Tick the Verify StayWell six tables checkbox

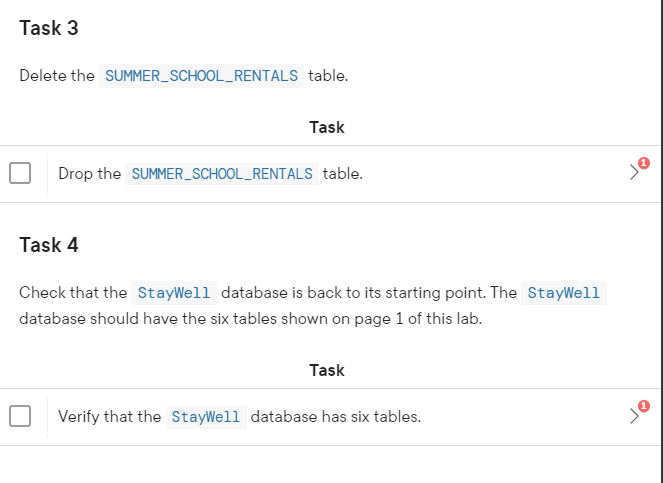[x=20, y=416]
